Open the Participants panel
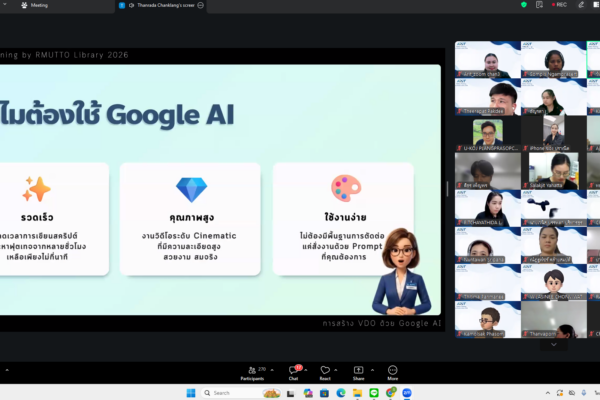Image resolution: width=600 pixels, height=400 pixels. click(x=253, y=373)
